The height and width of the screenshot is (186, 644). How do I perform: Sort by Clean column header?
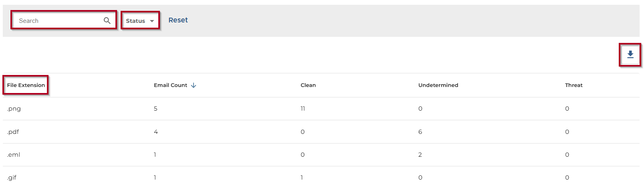[x=308, y=85]
